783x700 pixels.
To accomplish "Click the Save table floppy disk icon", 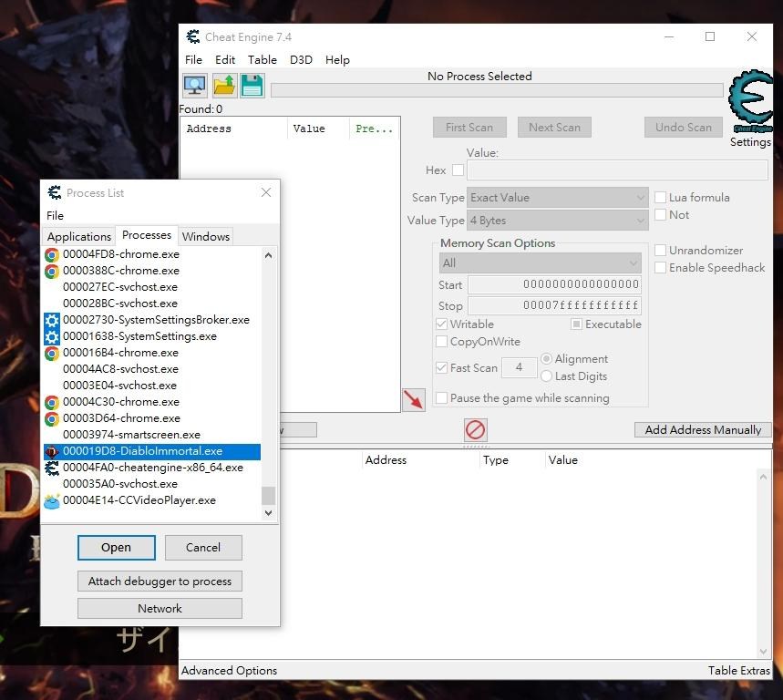I will click(x=252, y=86).
